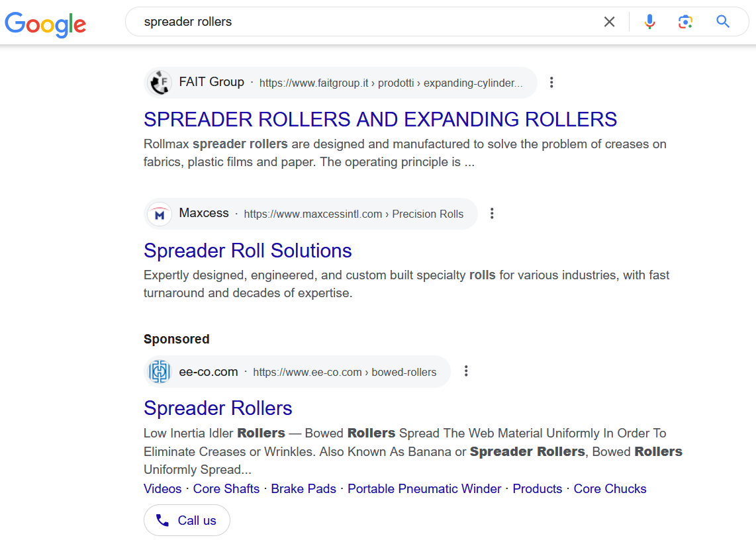Image resolution: width=756 pixels, height=544 pixels.
Task: Open the SPREADER ROLLERS AND EXPANDING ROLLERS result
Action: [380, 120]
